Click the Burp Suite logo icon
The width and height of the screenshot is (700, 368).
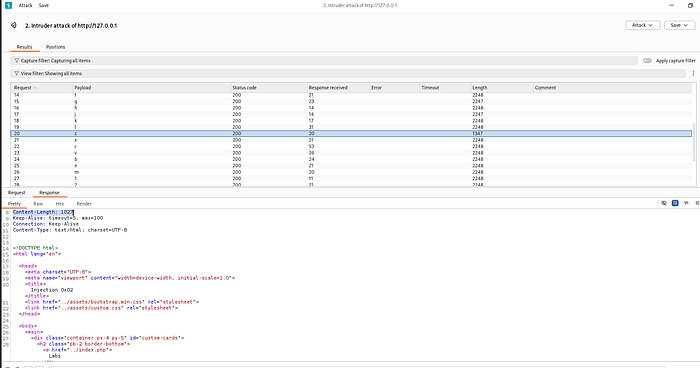tap(8, 5)
